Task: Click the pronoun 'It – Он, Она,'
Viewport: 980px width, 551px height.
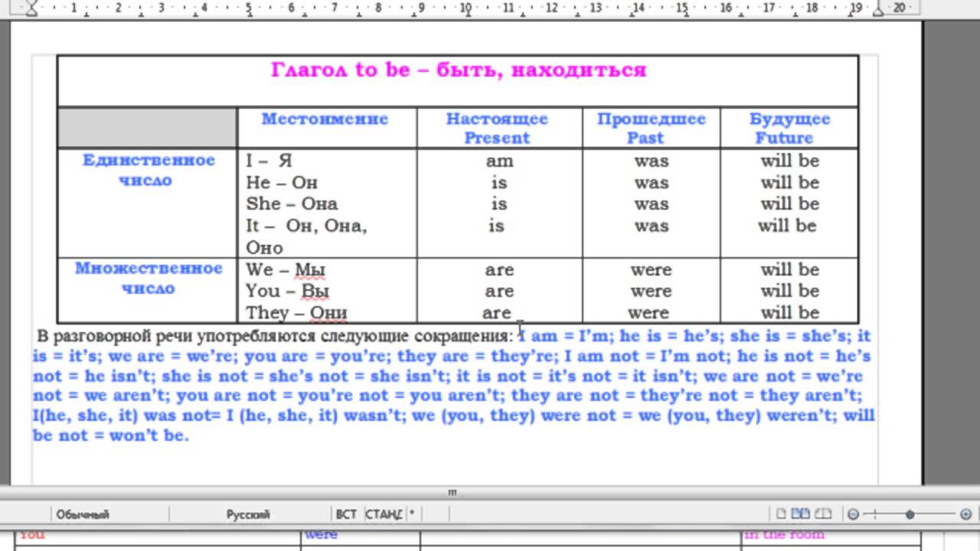Action: (306, 226)
